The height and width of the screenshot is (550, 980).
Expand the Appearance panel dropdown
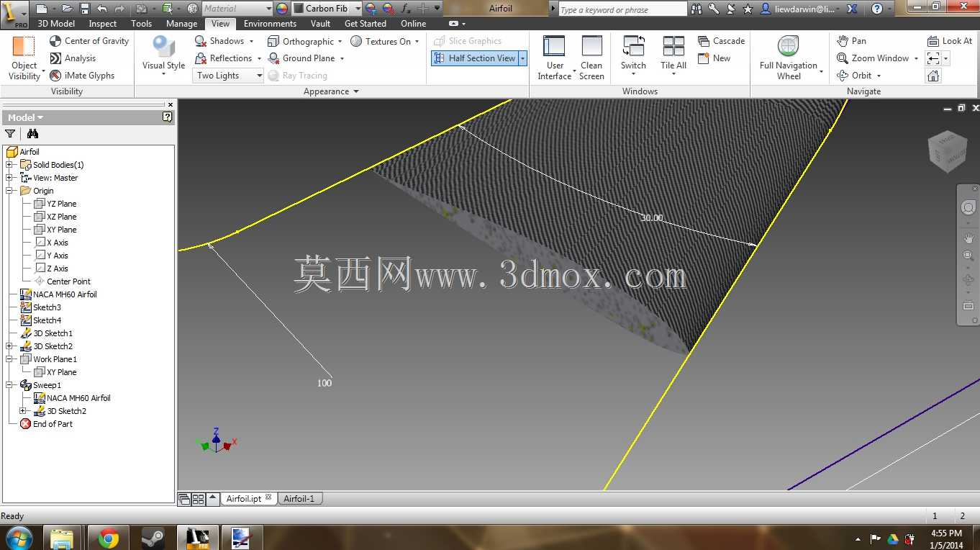click(355, 91)
